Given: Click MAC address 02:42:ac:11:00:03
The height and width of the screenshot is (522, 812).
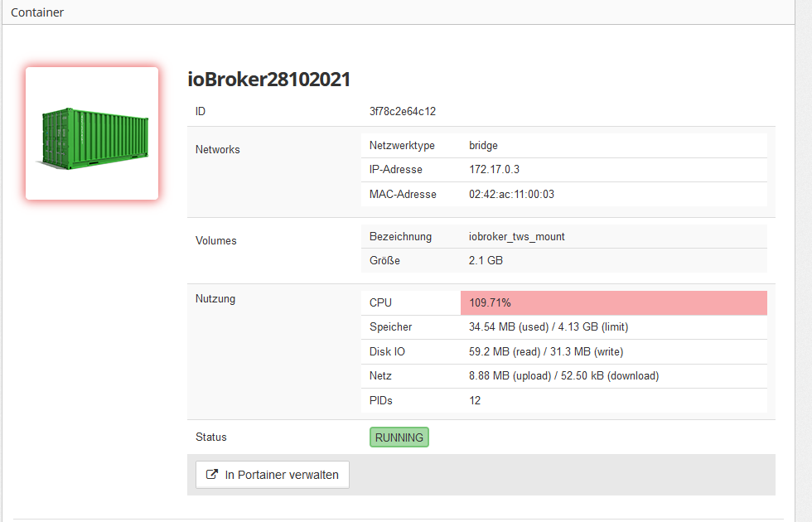Looking at the screenshot, I should click(x=512, y=194).
